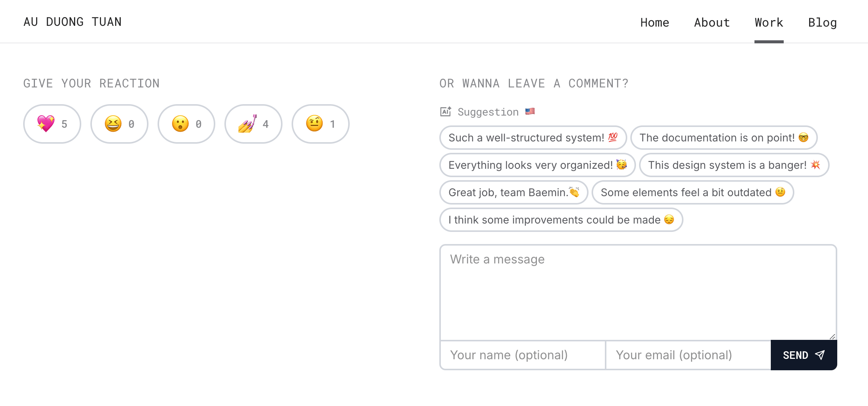Viewport: 868px width, 406px height.
Task: Click the AI suggestion icon
Action: pos(445,111)
